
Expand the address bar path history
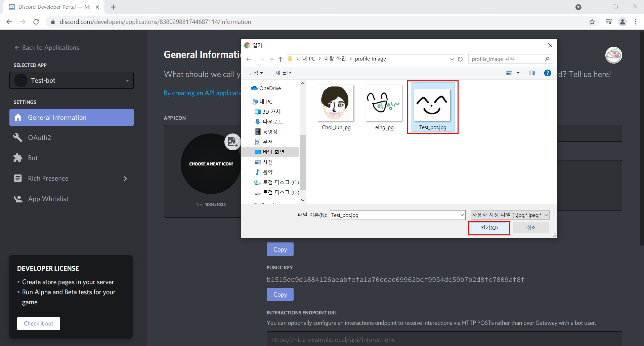(452, 59)
